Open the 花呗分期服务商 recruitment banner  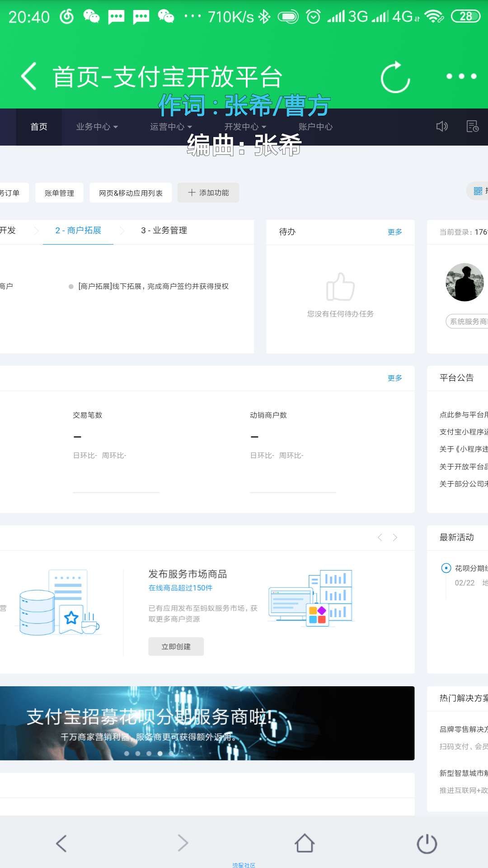[x=207, y=723]
